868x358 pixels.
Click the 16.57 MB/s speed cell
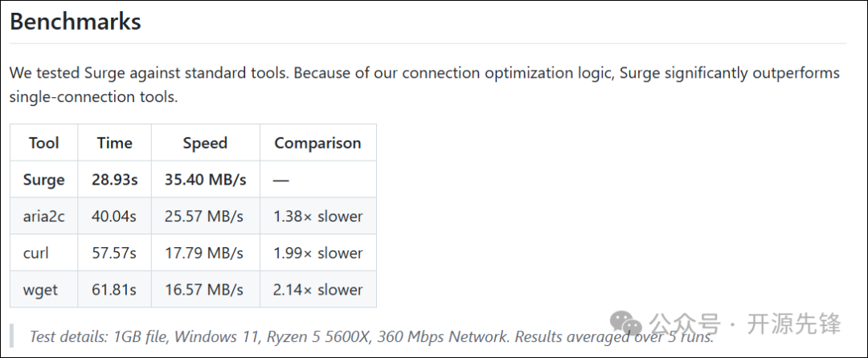point(204,290)
